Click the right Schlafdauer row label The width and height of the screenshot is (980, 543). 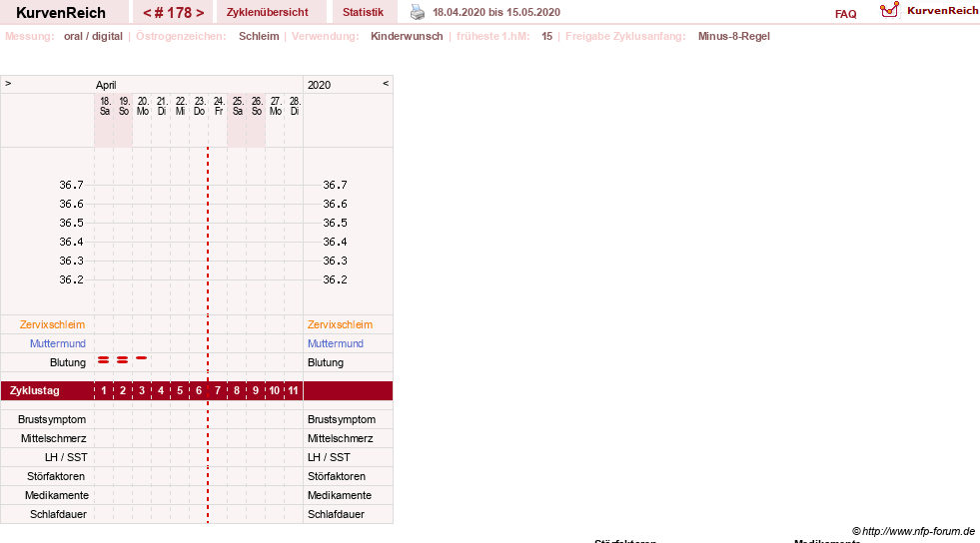click(x=336, y=514)
